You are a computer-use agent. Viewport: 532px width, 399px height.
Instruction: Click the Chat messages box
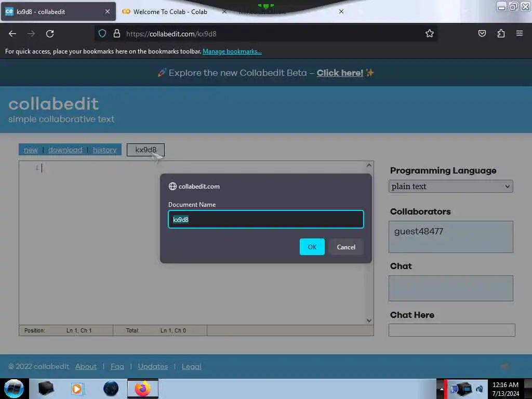pyautogui.click(x=450, y=288)
